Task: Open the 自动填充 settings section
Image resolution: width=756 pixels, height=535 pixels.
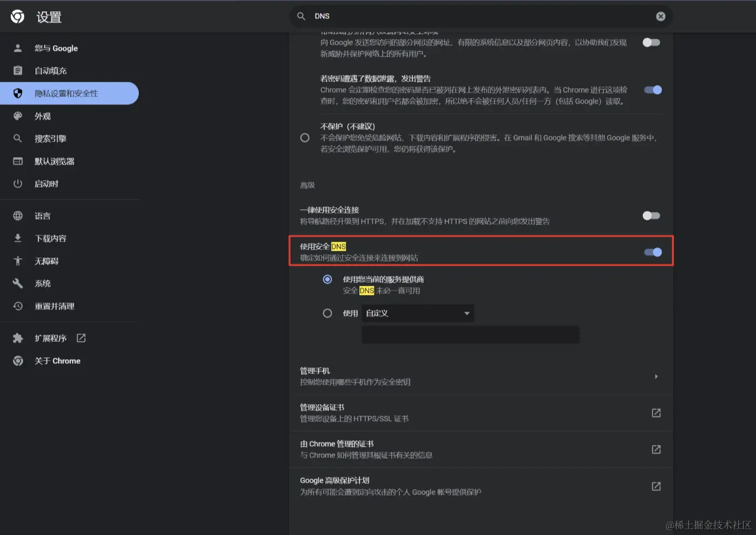Action: click(69, 71)
